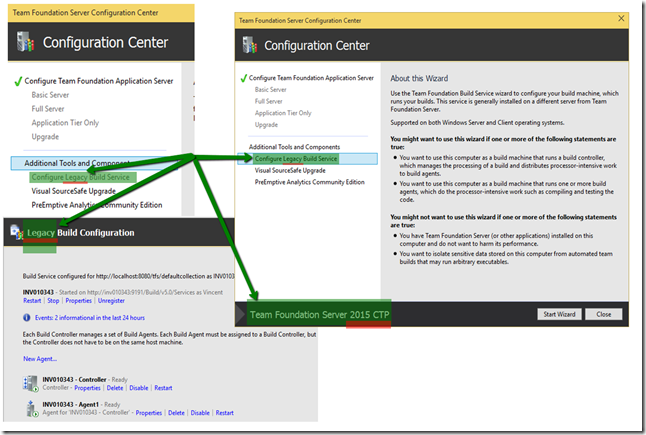Select Visual SourceSafe Upgrade in left window
The width and height of the screenshot is (646, 435).
point(74,191)
